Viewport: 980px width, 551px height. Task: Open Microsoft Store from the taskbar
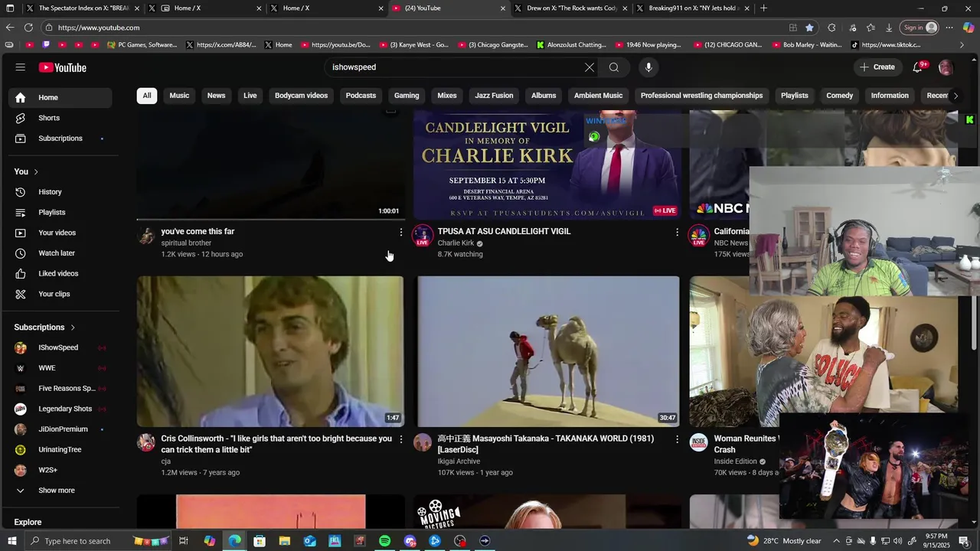click(260, 541)
